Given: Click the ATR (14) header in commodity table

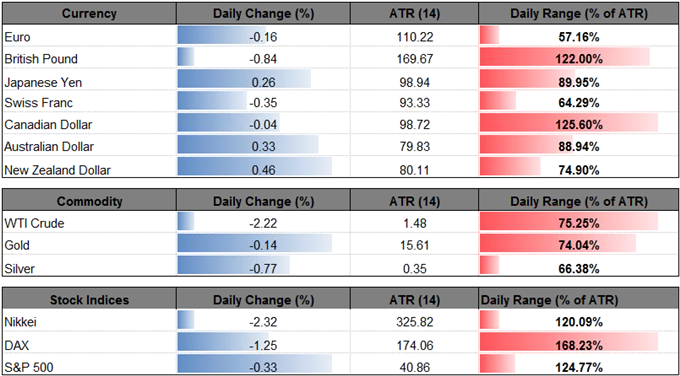Looking at the screenshot, I should tap(414, 201).
